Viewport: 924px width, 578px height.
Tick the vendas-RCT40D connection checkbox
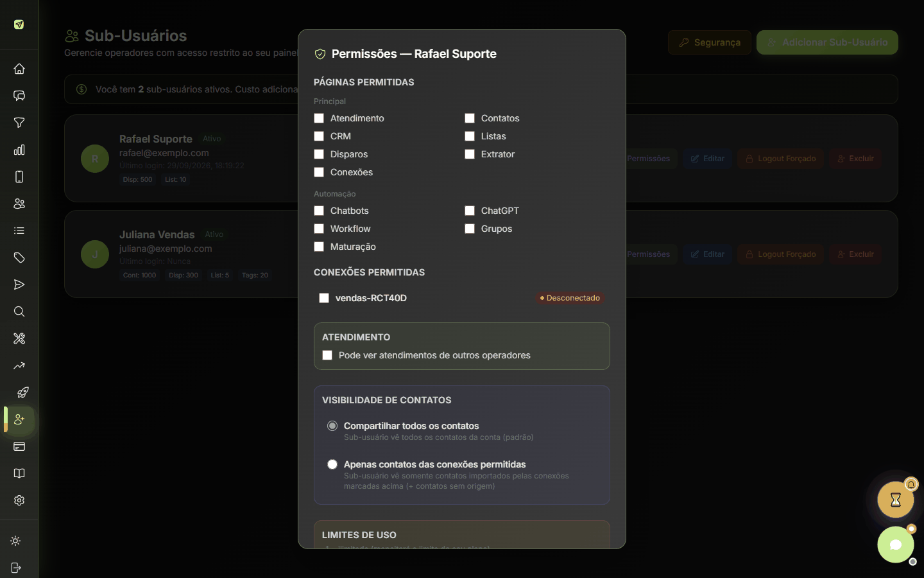324,298
